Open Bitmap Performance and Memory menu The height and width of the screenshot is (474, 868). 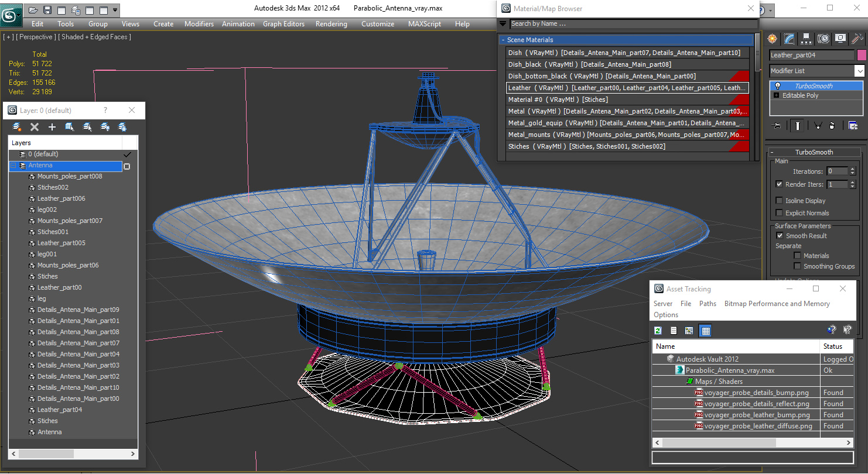pos(777,304)
